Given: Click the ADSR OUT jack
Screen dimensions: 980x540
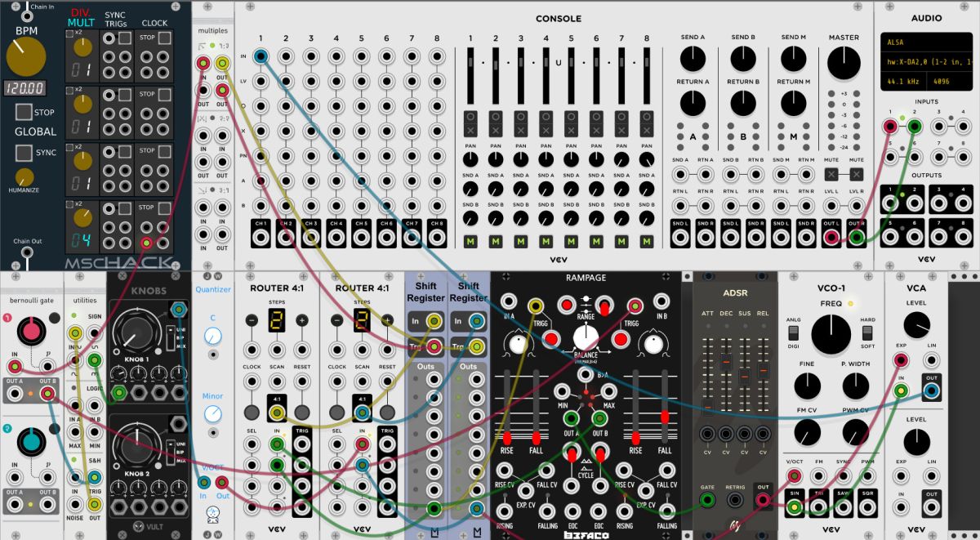Looking at the screenshot, I should [x=763, y=499].
